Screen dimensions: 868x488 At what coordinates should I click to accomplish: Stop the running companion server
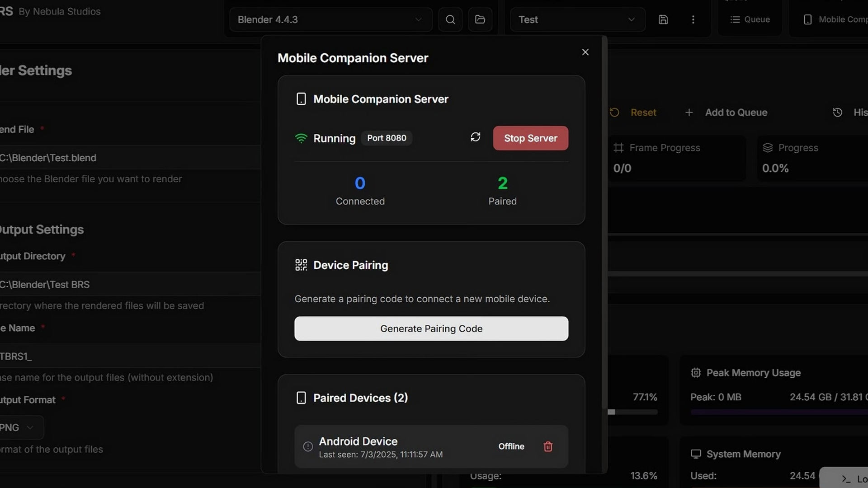point(531,138)
